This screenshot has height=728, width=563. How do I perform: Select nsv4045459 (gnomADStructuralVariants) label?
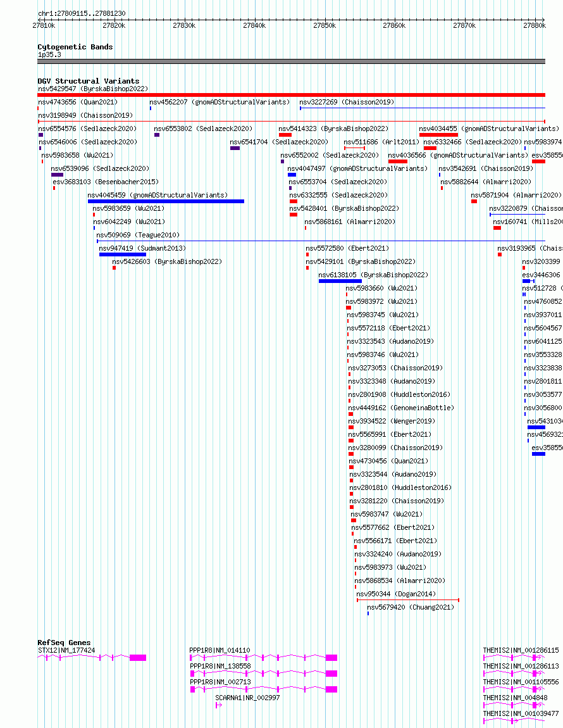pos(158,195)
